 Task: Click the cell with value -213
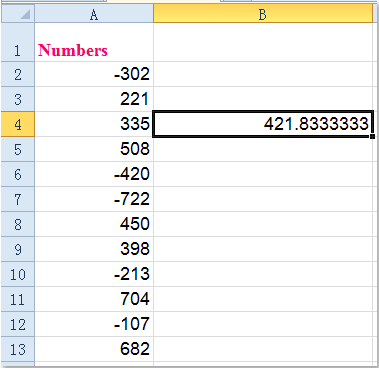pyautogui.click(x=94, y=274)
